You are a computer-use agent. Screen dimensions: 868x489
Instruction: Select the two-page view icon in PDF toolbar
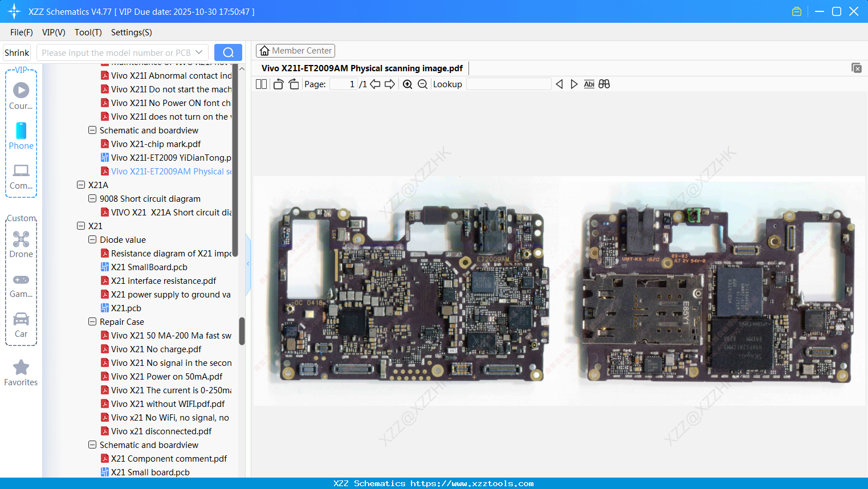[x=261, y=84]
